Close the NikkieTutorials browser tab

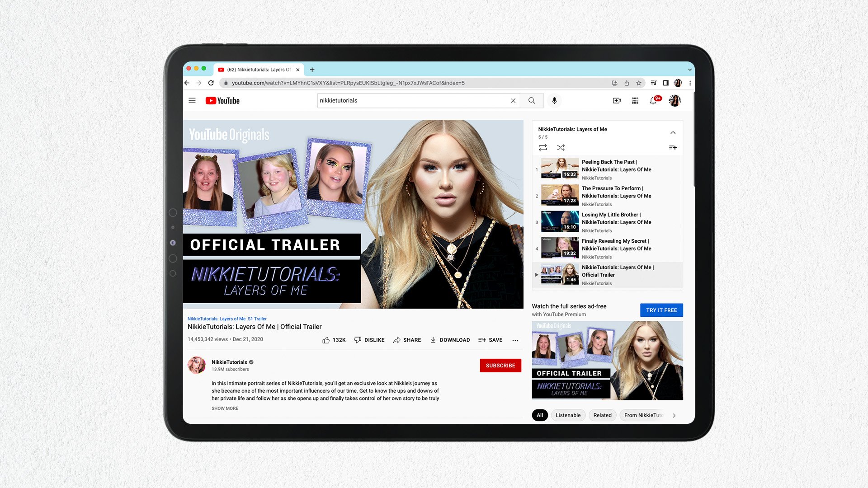pos(297,70)
